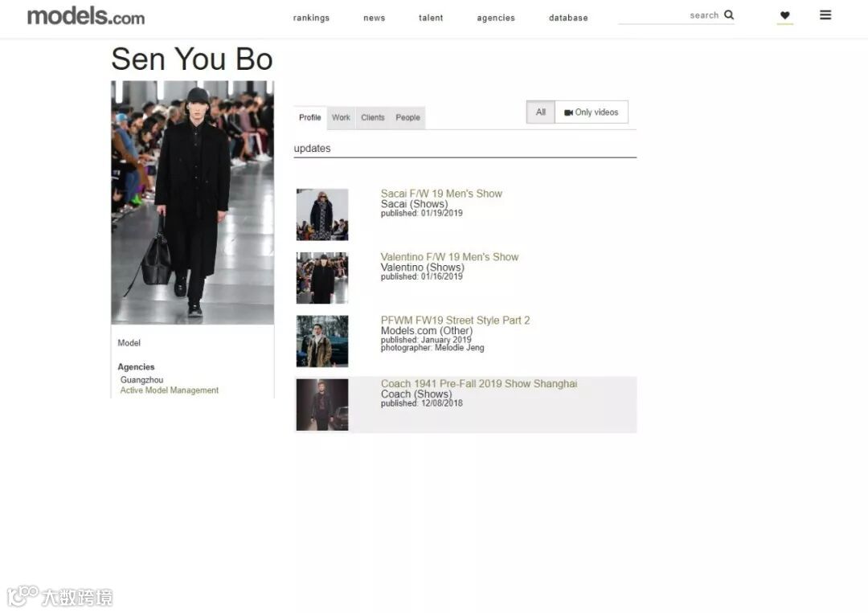Open the rankings menu item
This screenshot has height=613, width=868.
click(x=311, y=18)
